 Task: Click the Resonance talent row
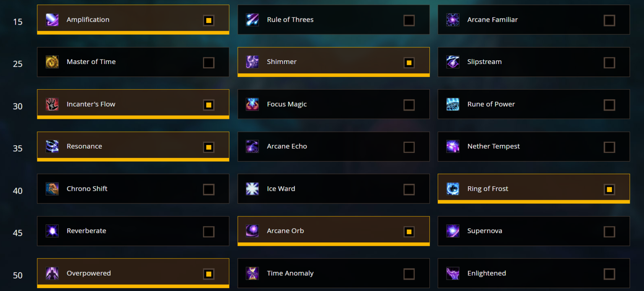pos(133,147)
